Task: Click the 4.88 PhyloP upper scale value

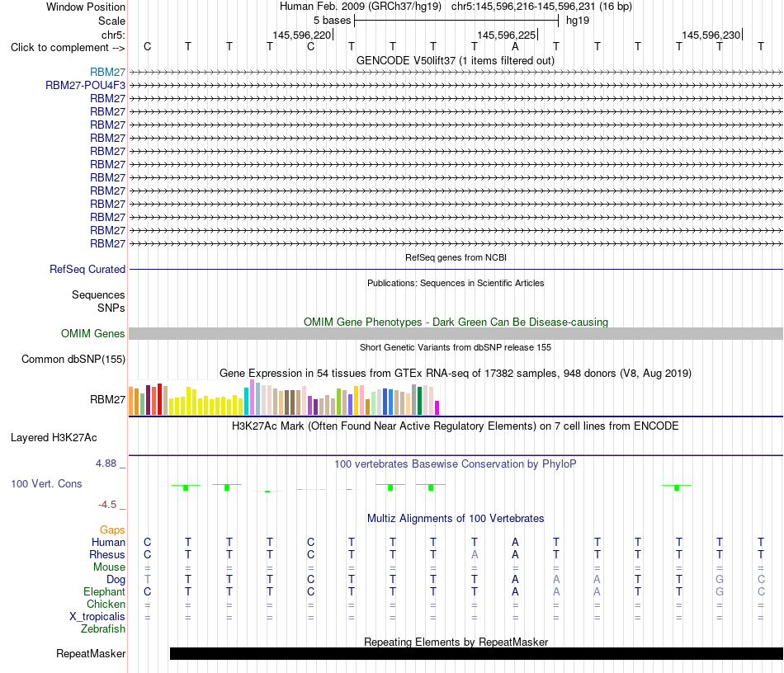Action: [106, 464]
